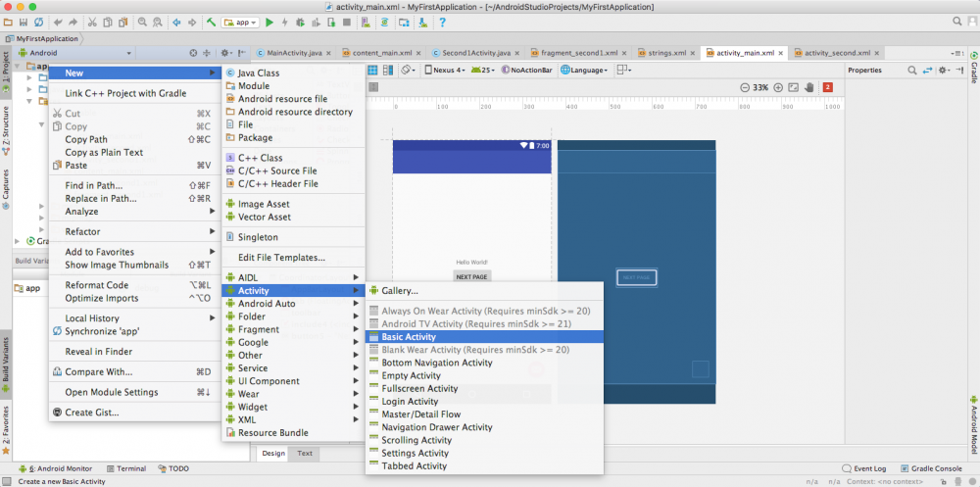980x487 pixels.
Task: Select Login Activity from the list
Action: point(410,401)
